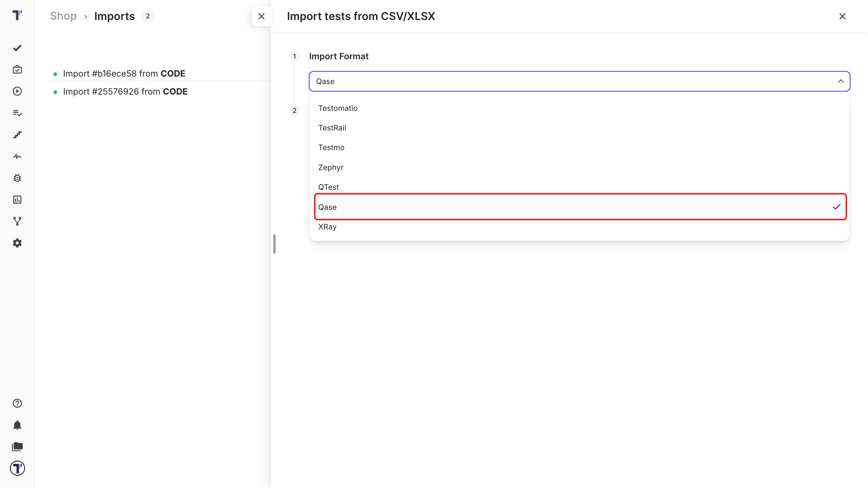868x488 pixels.
Task: Click the imports count badge 2
Action: pos(147,16)
